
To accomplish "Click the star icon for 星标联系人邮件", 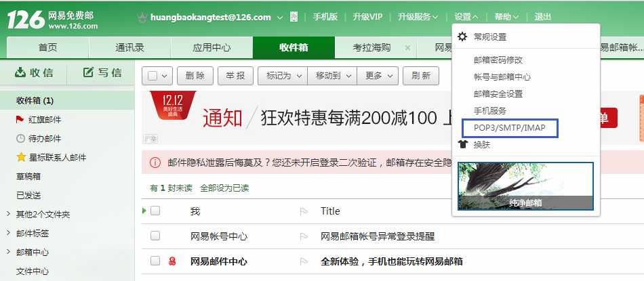I will pyautogui.click(x=21, y=157).
